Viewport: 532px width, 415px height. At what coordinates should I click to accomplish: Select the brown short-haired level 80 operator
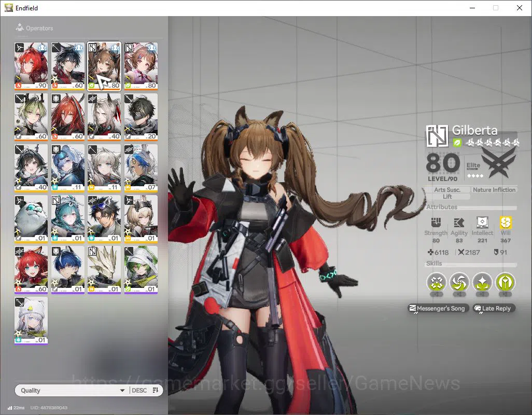pyautogui.click(x=141, y=66)
